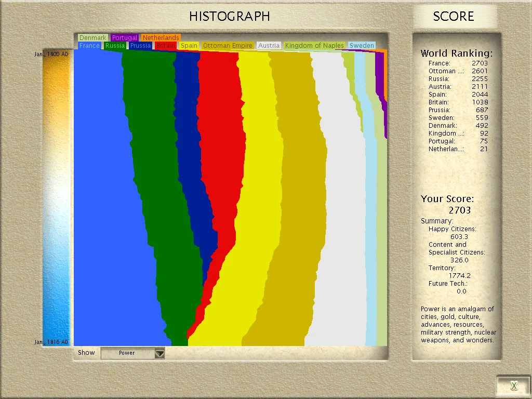
Task: Select the Portugal legend label
Action: [x=124, y=37]
